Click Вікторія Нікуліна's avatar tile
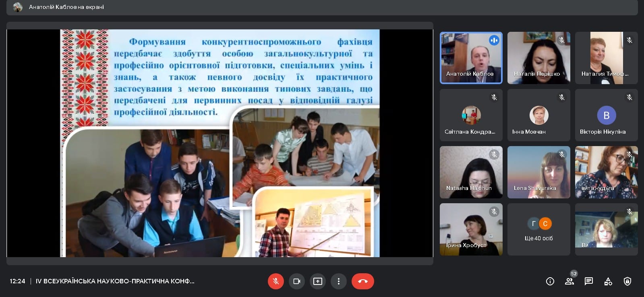The width and height of the screenshot is (644, 297). pos(606,115)
